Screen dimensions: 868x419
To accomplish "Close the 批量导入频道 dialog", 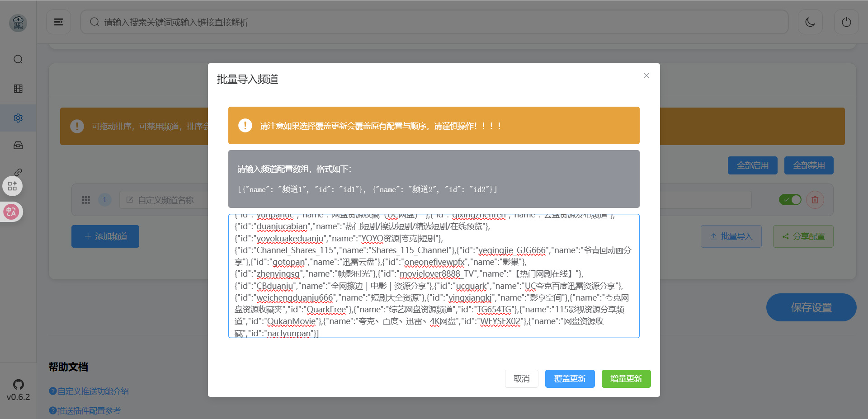I will click(646, 75).
